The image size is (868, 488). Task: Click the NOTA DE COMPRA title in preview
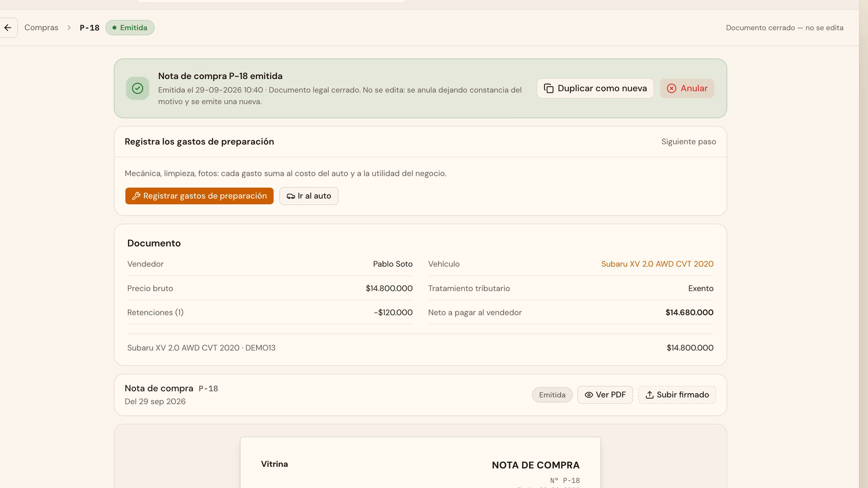535,465
